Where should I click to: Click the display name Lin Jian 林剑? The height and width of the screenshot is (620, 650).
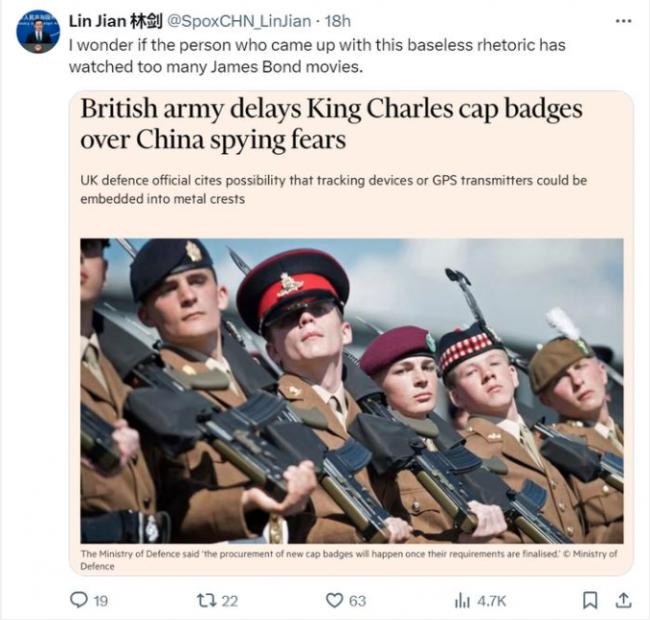[x=115, y=20]
